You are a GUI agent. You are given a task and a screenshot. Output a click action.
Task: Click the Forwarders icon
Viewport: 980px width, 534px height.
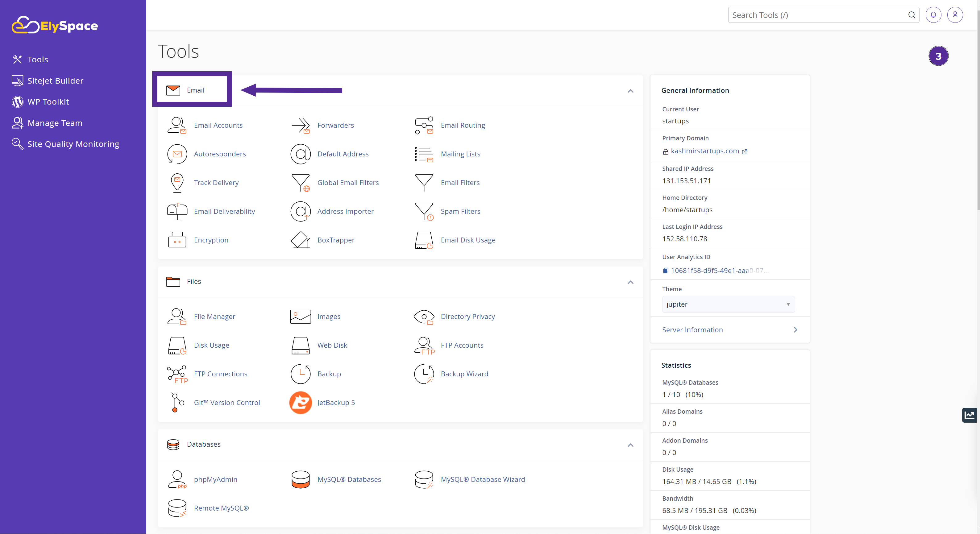pyautogui.click(x=301, y=125)
